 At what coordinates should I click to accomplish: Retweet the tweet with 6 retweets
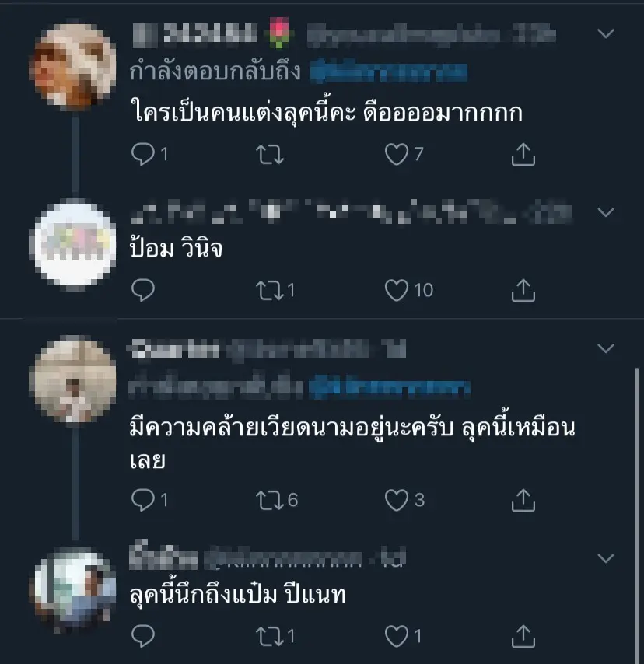[270, 499]
